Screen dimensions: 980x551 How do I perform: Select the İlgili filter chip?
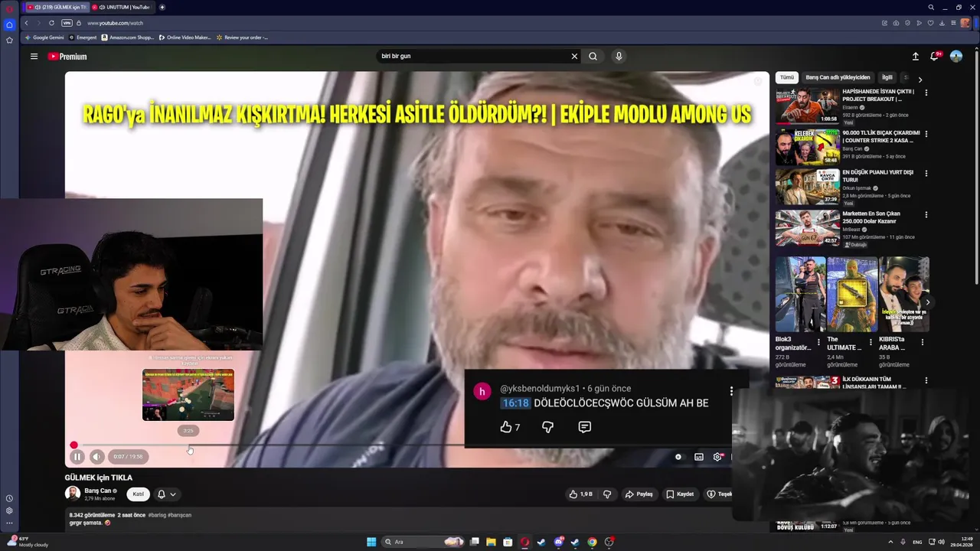coord(887,77)
